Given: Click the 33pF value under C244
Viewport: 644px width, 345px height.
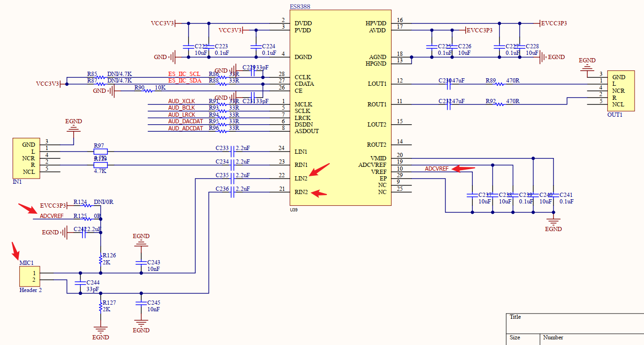Looking at the screenshot, I should click(93, 290).
